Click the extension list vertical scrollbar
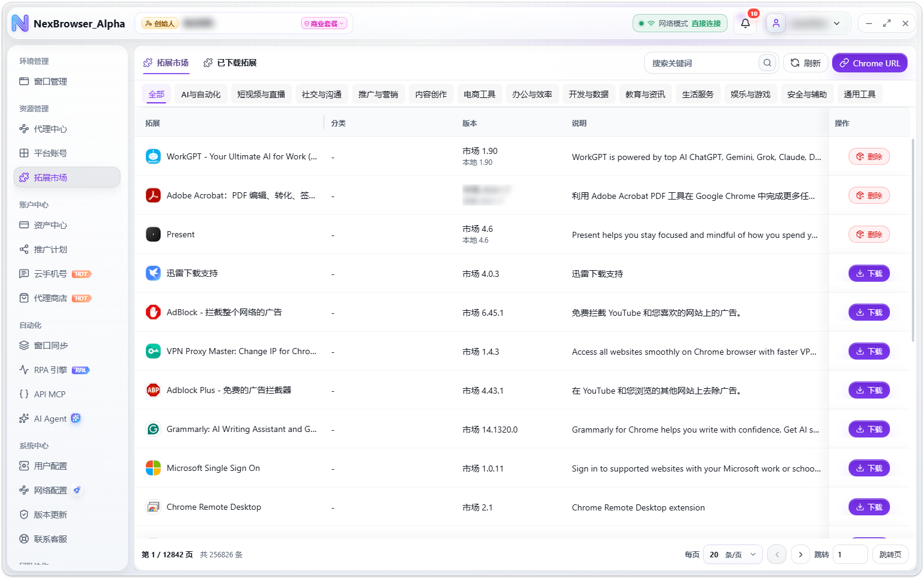 (912, 240)
